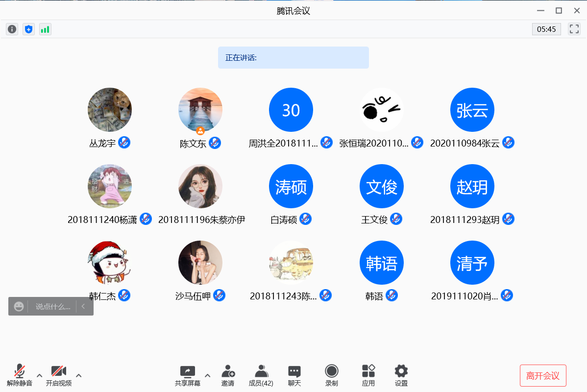
Task: Open the meeting info icon
Action: pyautogui.click(x=12, y=29)
